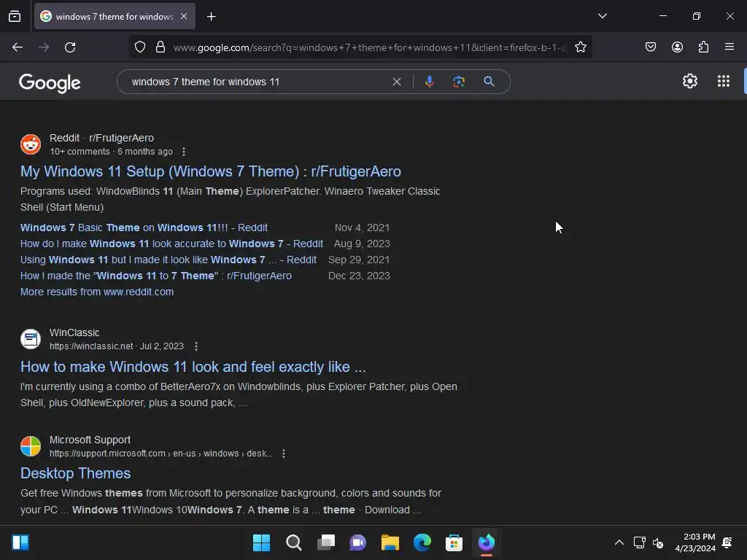Select the 'https://winclassic.net' address text
Viewport: 747px width, 560px height.
91,346
